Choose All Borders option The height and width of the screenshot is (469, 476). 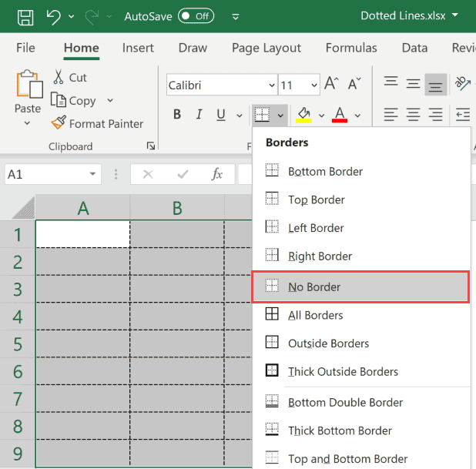coord(315,315)
